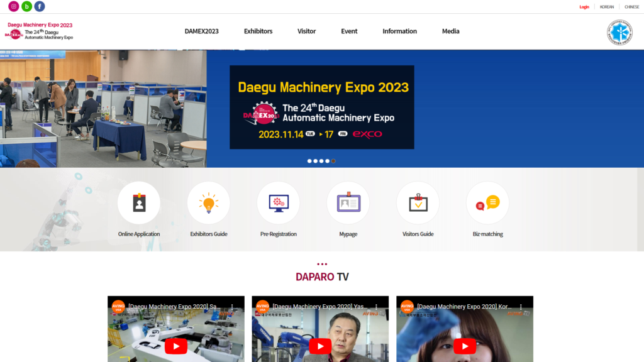Open the Biz-matching chat bubbles icon
The image size is (644, 362).
(487, 203)
